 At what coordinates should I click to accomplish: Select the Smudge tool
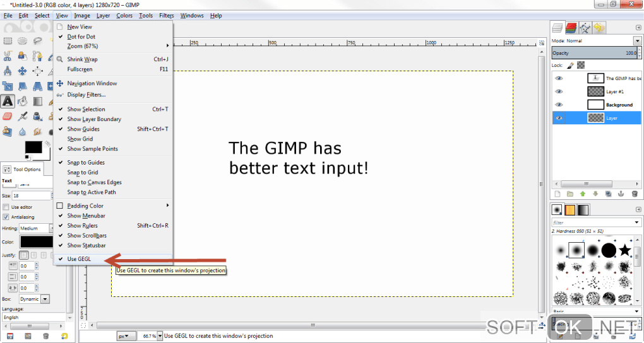pyautogui.click(x=37, y=131)
